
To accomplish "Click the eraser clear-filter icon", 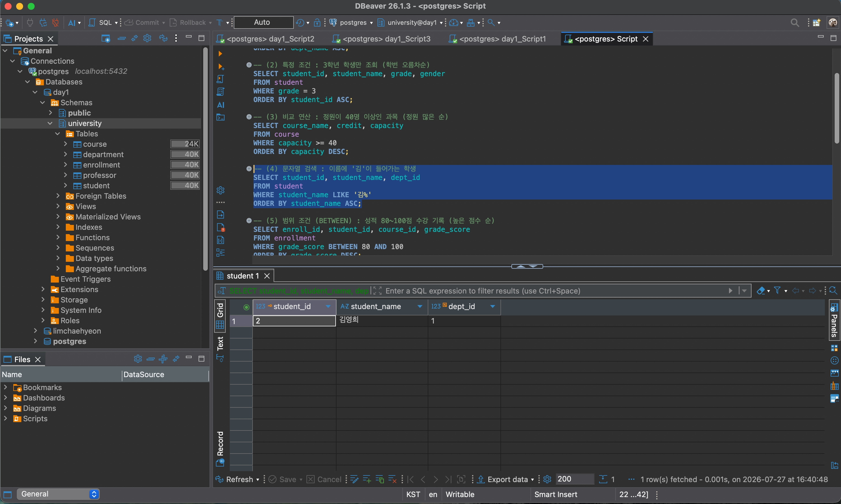I will (761, 290).
